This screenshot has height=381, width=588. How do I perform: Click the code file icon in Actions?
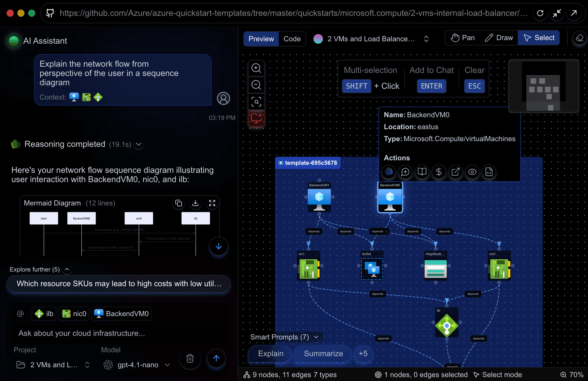click(x=489, y=172)
